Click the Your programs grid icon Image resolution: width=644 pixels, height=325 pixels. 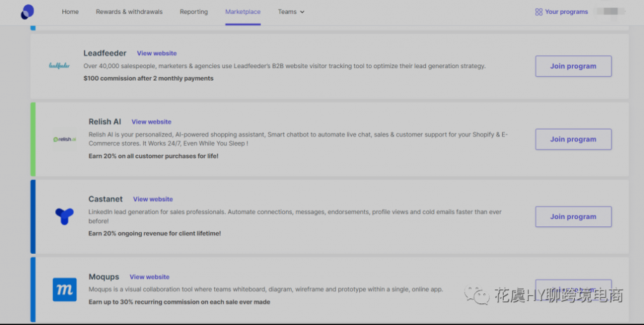(538, 12)
